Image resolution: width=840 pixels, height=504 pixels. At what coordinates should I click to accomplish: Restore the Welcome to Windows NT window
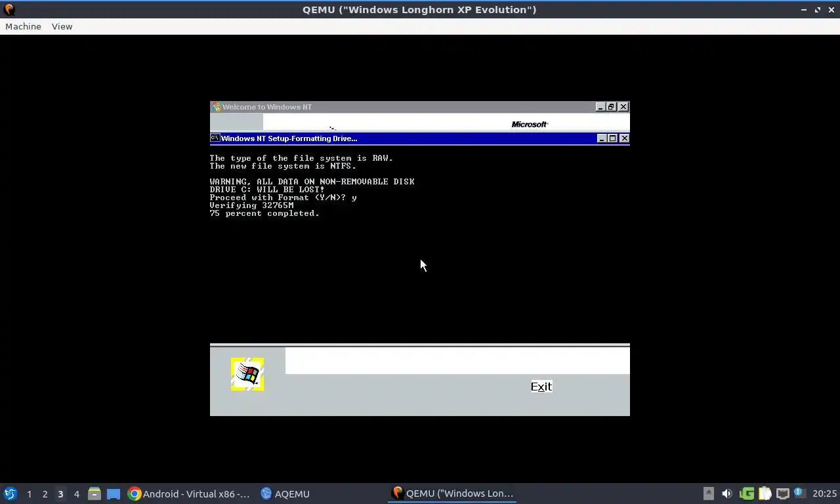(612, 107)
